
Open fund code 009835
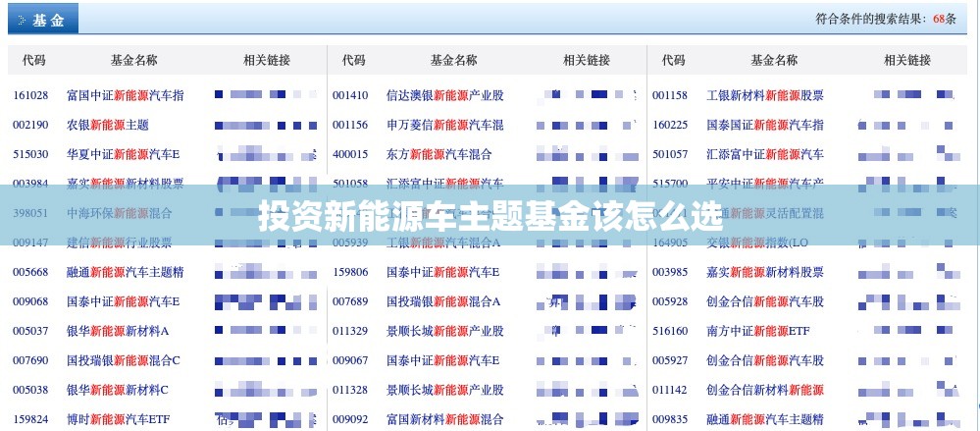[x=670, y=419]
